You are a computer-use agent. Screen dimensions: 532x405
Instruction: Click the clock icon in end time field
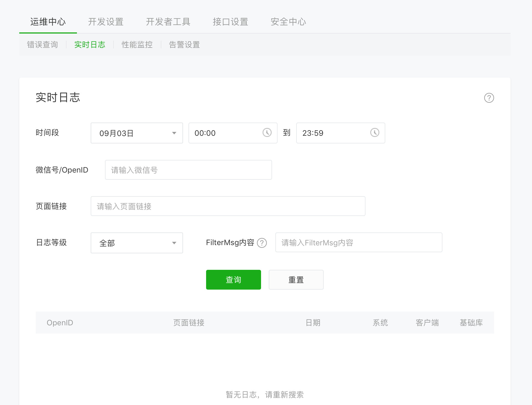pyautogui.click(x=375, y=133)
